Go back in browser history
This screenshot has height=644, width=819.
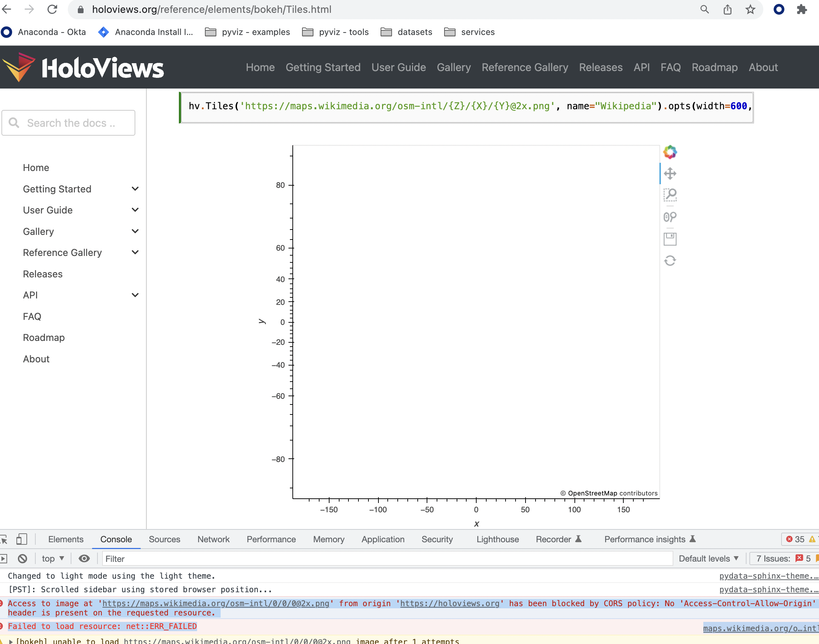pos(7,9)
